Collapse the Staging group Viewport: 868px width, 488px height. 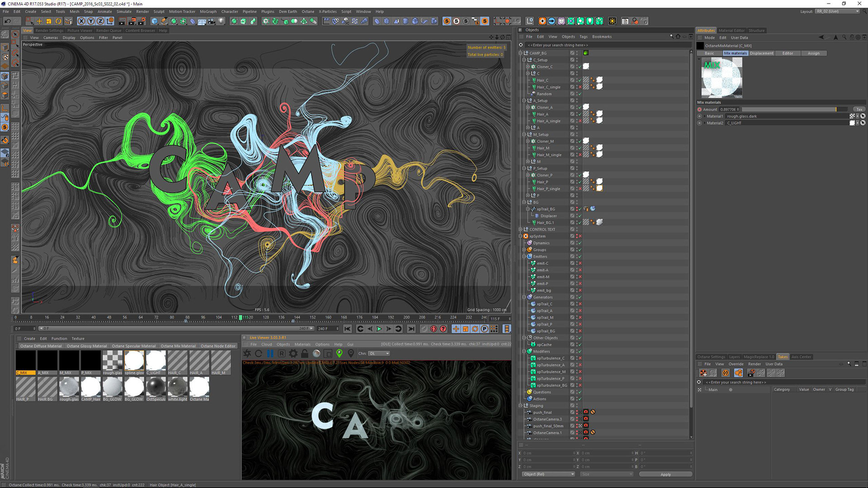click(x=520, y=405)
